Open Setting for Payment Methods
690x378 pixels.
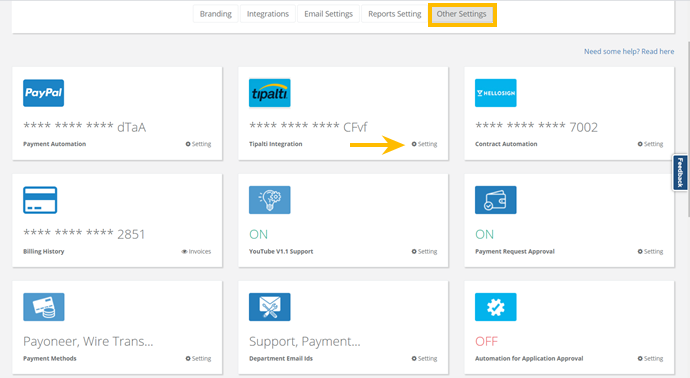(198, 358)
